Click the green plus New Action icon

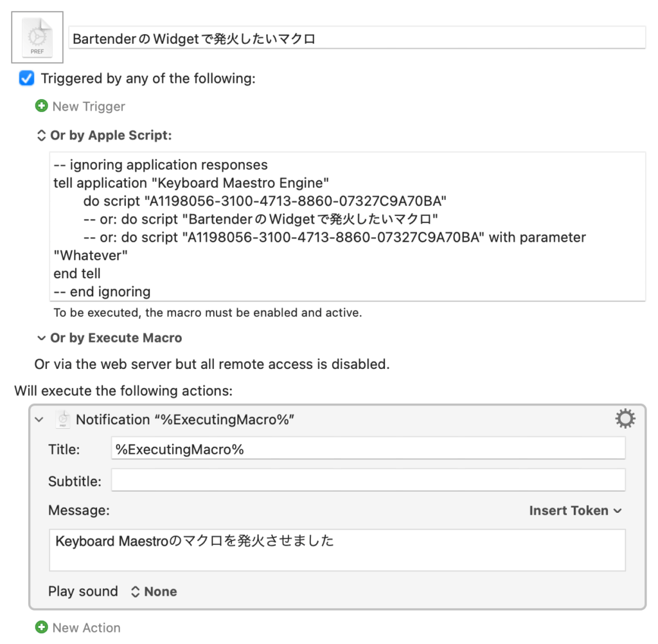point(42,627)
